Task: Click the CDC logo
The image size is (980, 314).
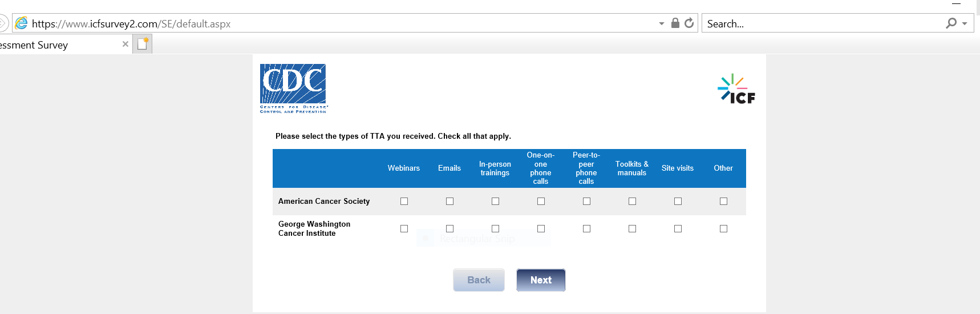Action: point(293,88)
